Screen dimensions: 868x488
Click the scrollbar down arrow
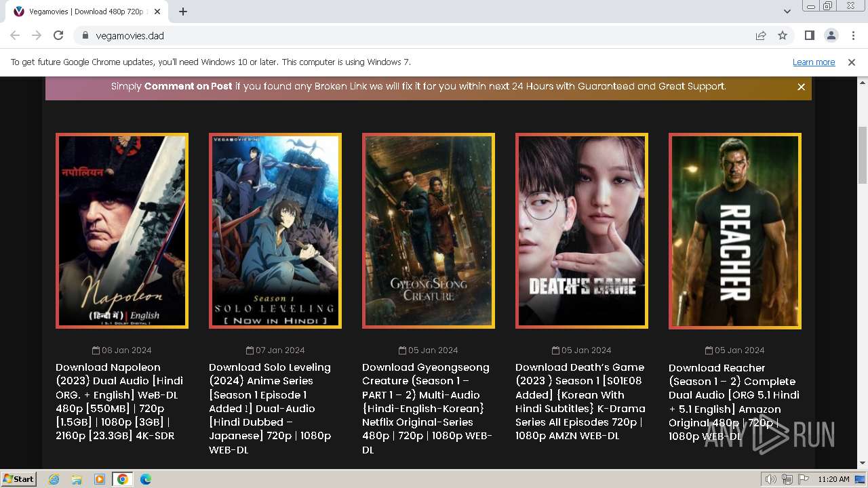(863, 464)
